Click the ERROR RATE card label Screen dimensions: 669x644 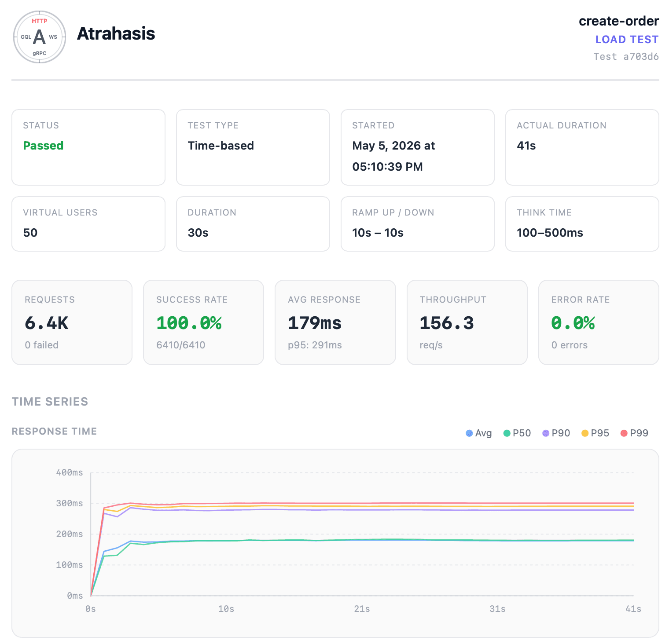[x=581, y=300]
